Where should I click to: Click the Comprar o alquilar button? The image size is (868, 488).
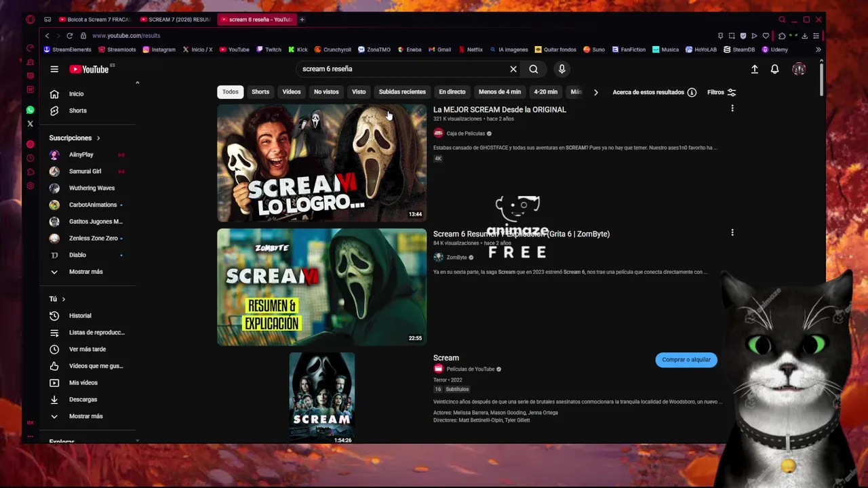(x=686, y=360)
